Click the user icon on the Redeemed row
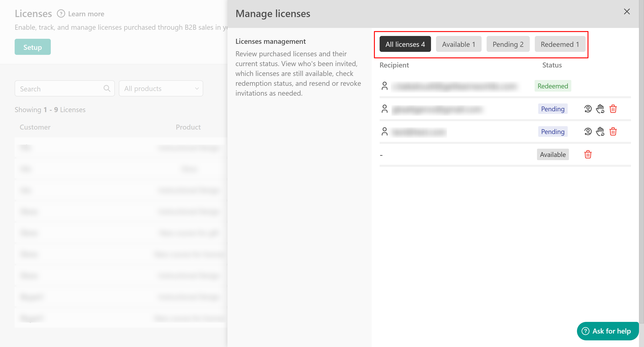 coord(384,86)
